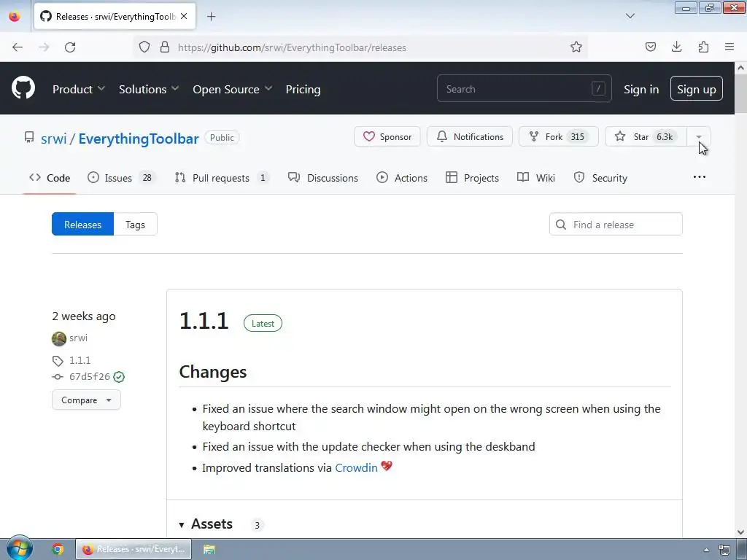Click the tracking protection shield icon
747x560 pixels.
pos(144,47)
